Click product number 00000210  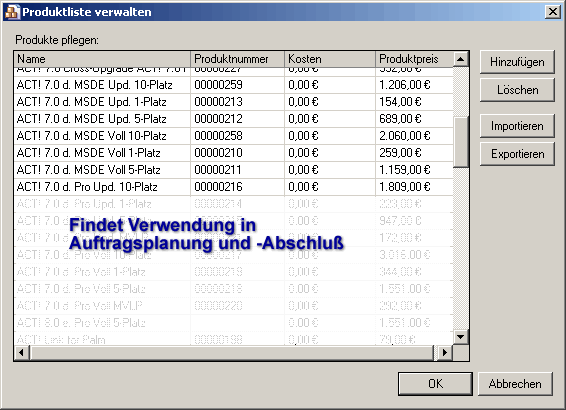pos(218,153)
